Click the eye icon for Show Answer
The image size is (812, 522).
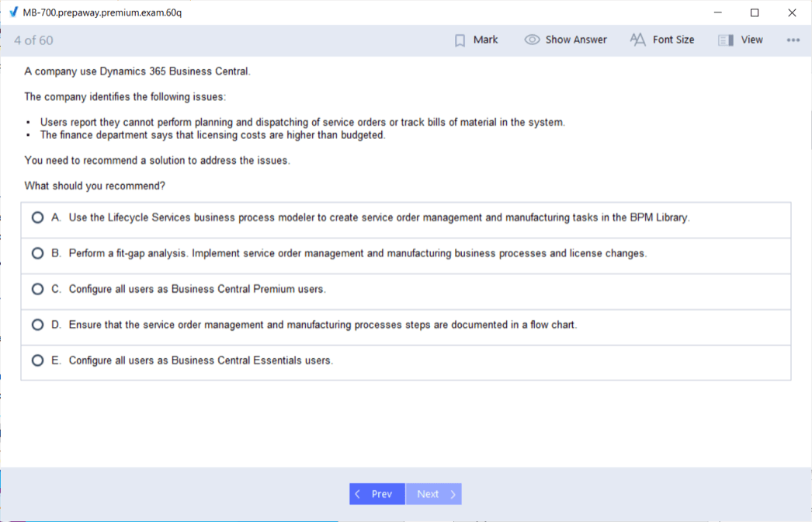(x=532, y=40)
